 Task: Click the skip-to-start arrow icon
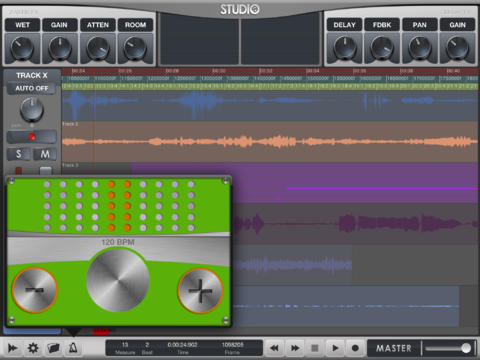(13, 348)
